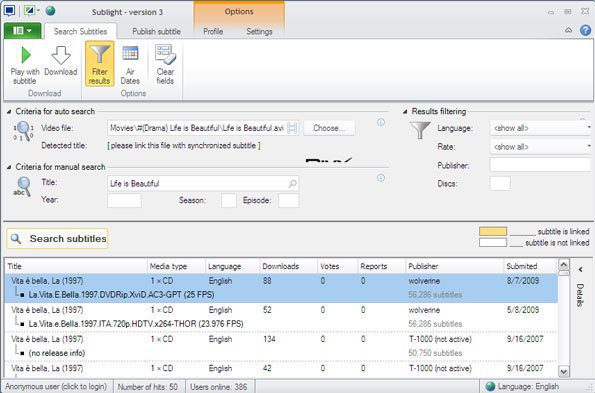Image resolution: width=595 pixels, height=393 pixels.
Task: Open the Rate filter dropdown
Action: point(541,147)
